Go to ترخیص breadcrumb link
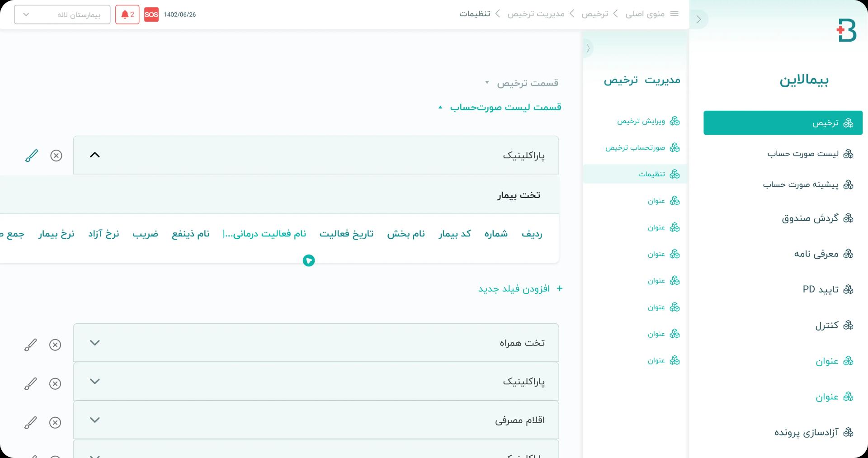Image resolution: width=868 pixels, height=458 pixels. tap(594, 14)
